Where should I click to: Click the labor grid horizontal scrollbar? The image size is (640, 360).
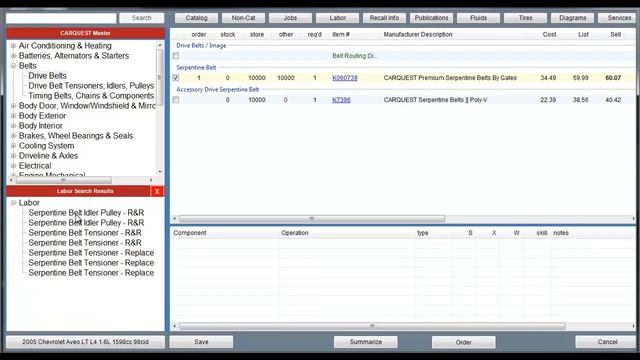(372, 326)
